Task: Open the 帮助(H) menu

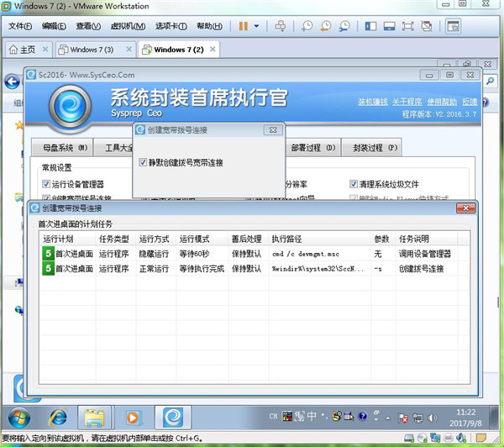Action: pyautogui.click(x=209, y=26)
